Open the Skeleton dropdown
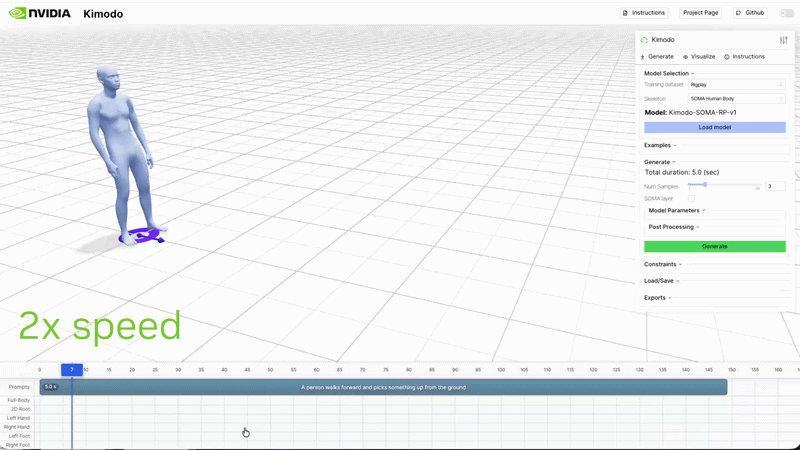Screen dimensions: 800x450 [737, 98]
